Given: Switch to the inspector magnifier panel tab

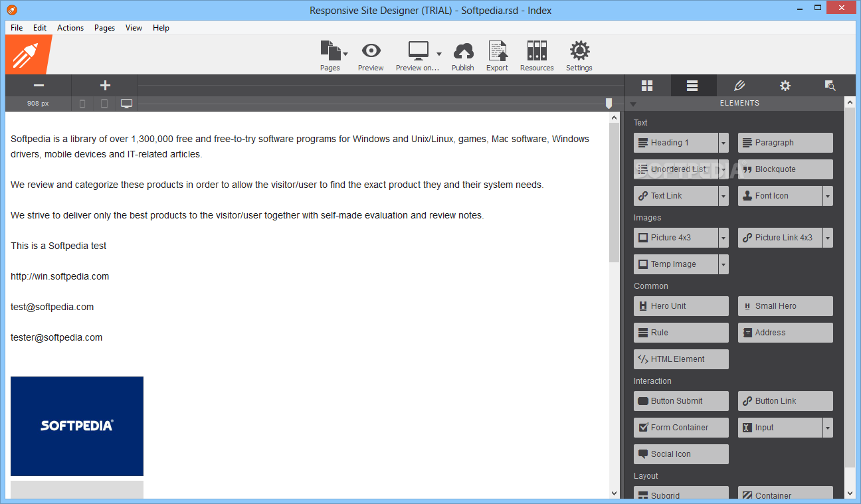Looking at the screenshot, I should 830,86.
